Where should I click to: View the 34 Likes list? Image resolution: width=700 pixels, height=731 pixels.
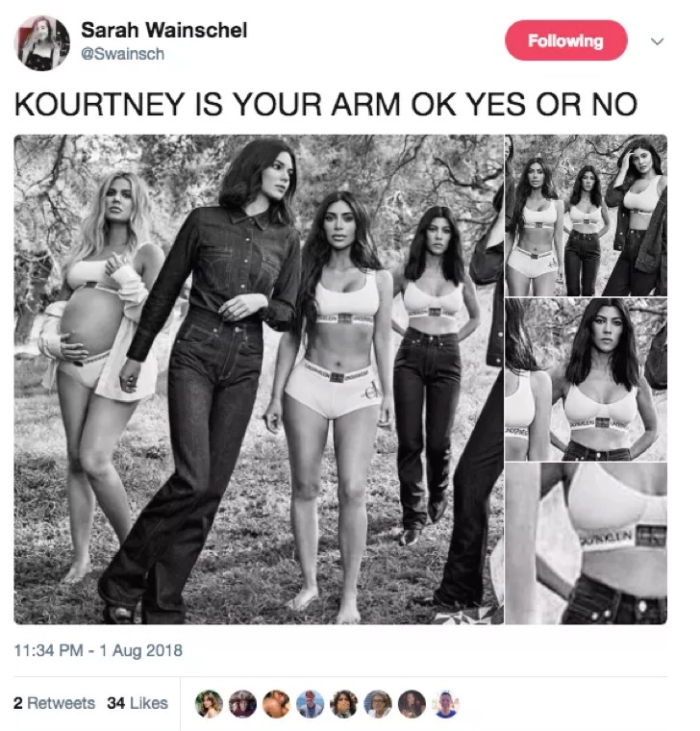pos(137,703)
